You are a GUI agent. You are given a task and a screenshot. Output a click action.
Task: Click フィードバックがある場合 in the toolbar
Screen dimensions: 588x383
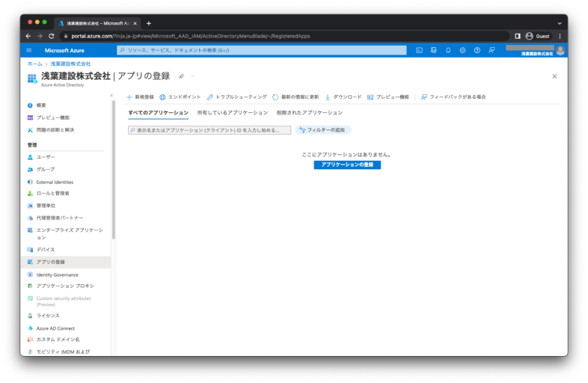[x=453, y=97]
